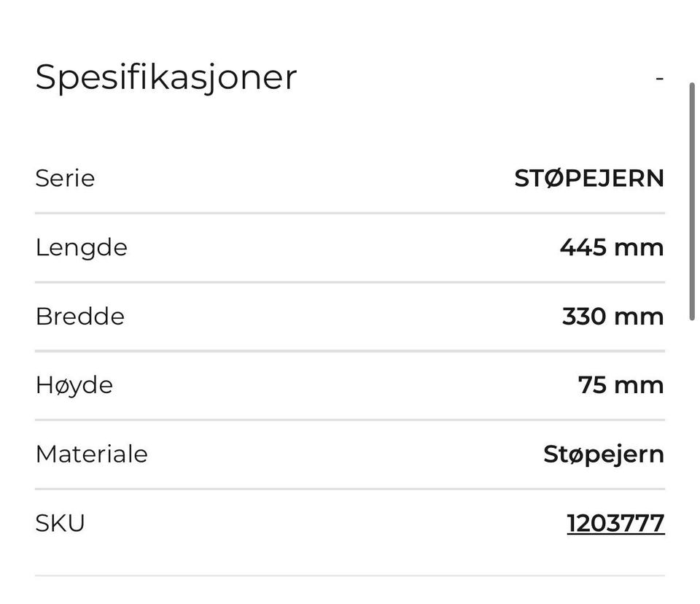The image size is (700, 604).
Task: Click the 445 mm length value
Action: [x=612, y=247]
